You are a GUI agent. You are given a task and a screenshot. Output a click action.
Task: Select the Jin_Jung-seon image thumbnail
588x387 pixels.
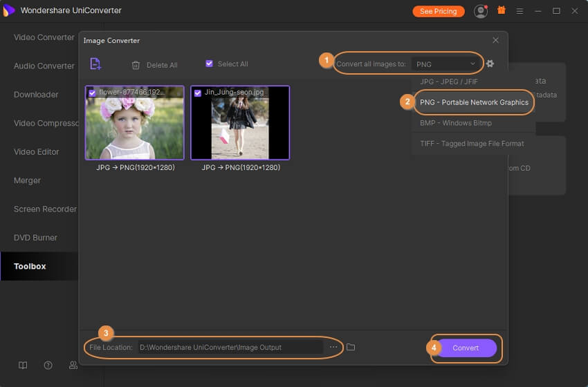pyautogui.click(x=240, y=128)
